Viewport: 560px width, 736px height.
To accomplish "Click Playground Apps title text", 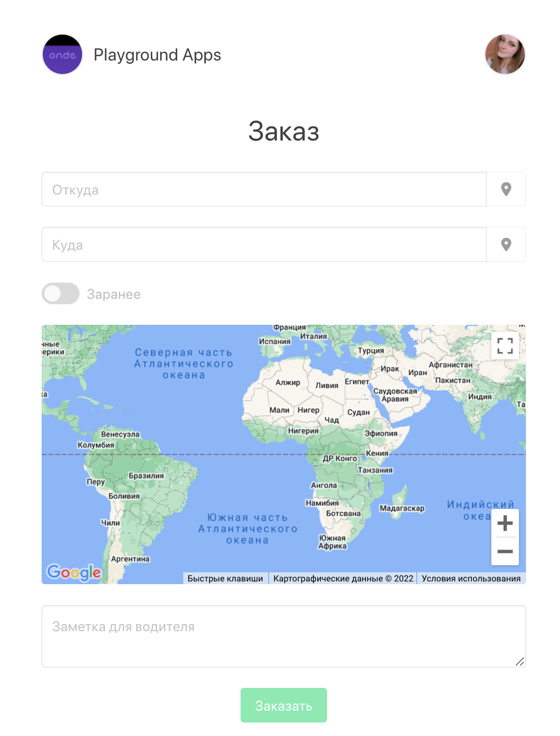I will tap(157, 55).
